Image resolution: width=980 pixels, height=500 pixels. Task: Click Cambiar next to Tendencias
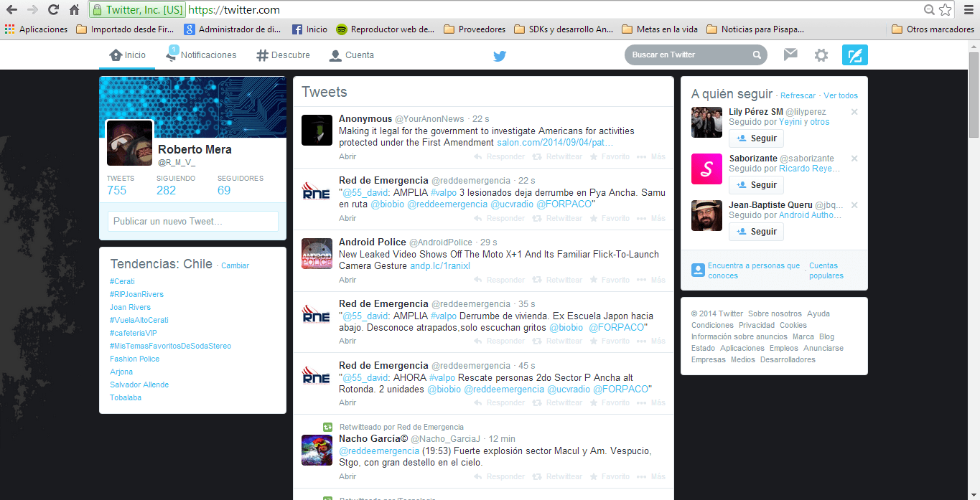coord(235,265)
